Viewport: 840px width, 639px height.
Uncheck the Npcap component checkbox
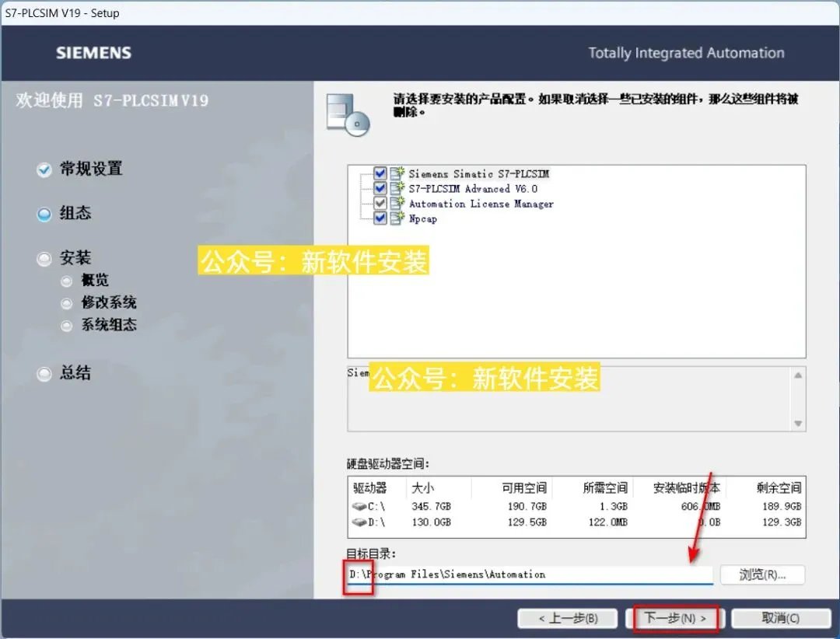[x=380, y=218]
